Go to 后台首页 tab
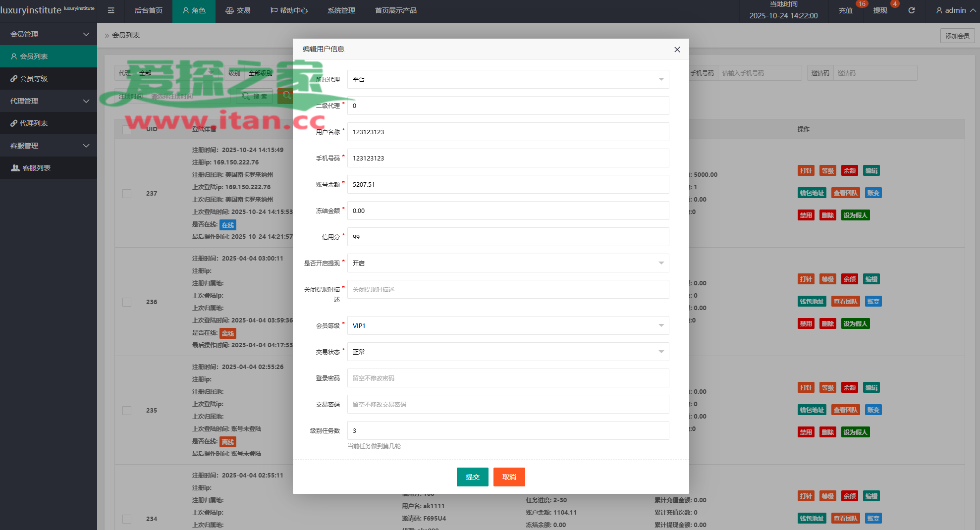The width and height of the screenshot is (980, 530). click(x=148, y=10)
